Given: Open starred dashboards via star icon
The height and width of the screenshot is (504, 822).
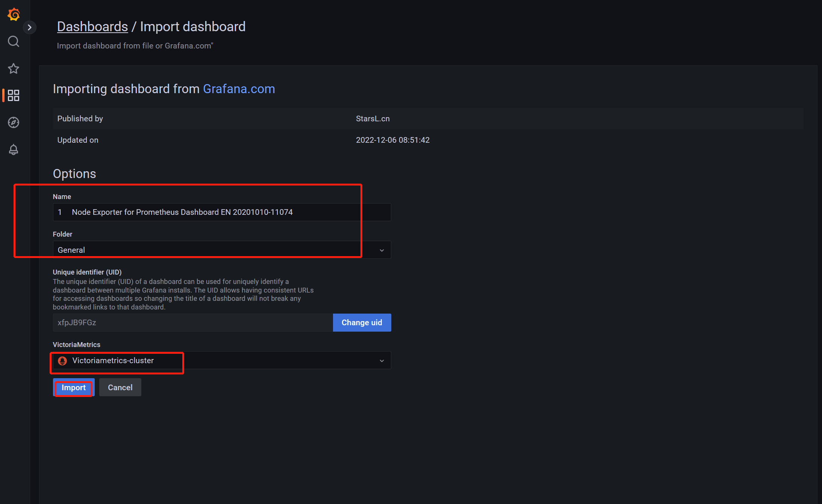Looking at the screenshot, I should (14, 68).
